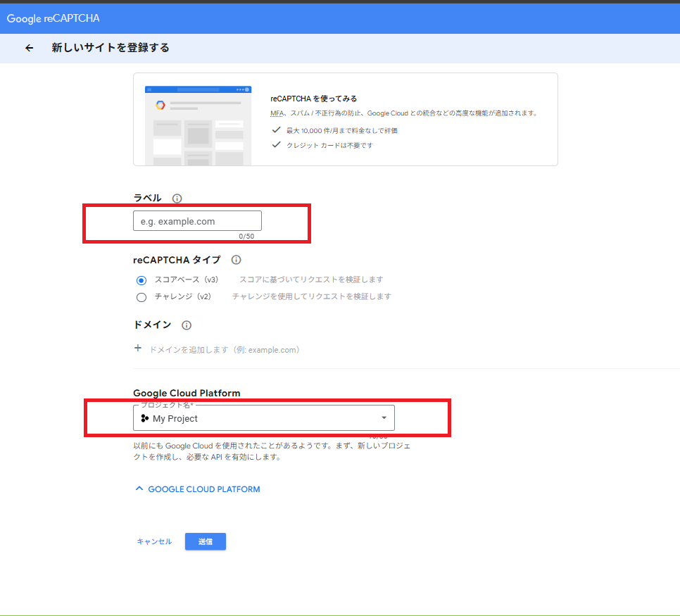Viewport: 680px width, 616px height.
Task: Click the reCAPTCHA を使ってみる heading
Action: click(x=314, y=99)
